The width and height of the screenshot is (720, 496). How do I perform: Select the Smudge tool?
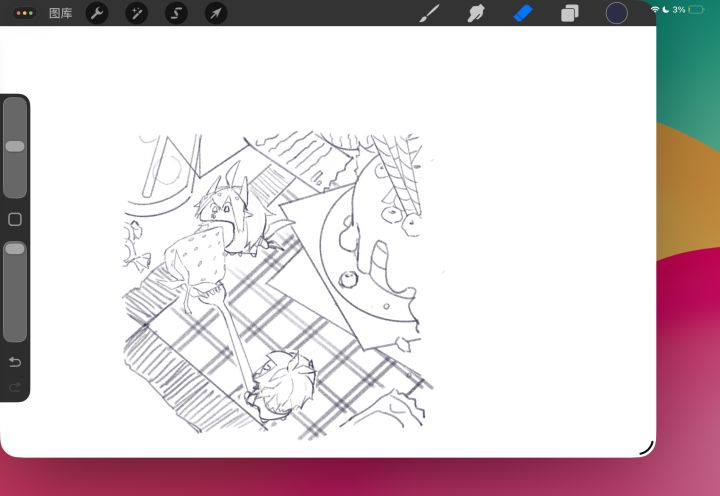(x=476, y=13)
